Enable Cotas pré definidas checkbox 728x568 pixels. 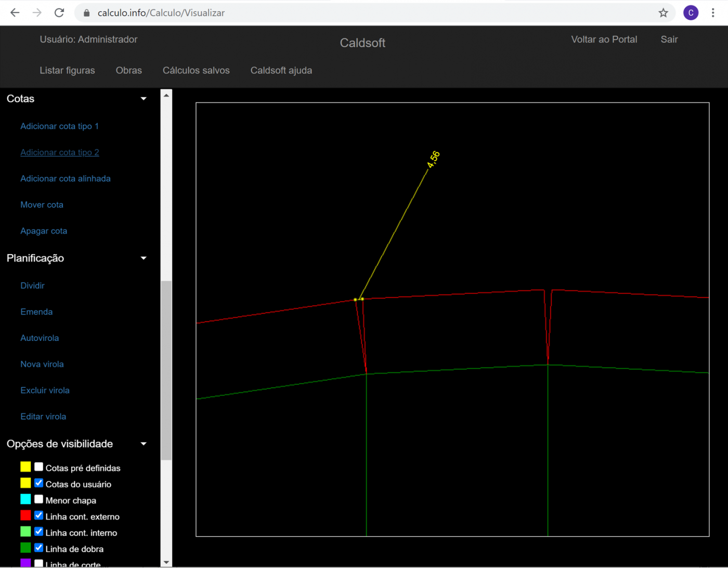39,467
